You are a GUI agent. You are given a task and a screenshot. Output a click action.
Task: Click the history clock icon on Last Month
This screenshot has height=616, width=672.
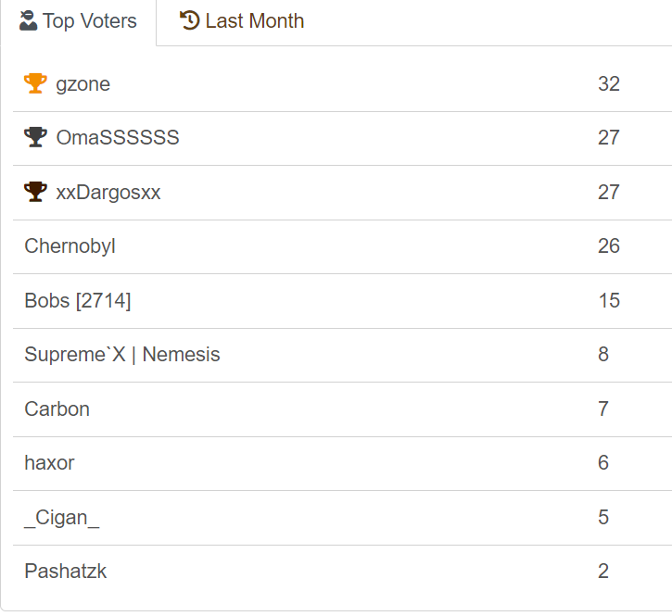coord(190,20)
